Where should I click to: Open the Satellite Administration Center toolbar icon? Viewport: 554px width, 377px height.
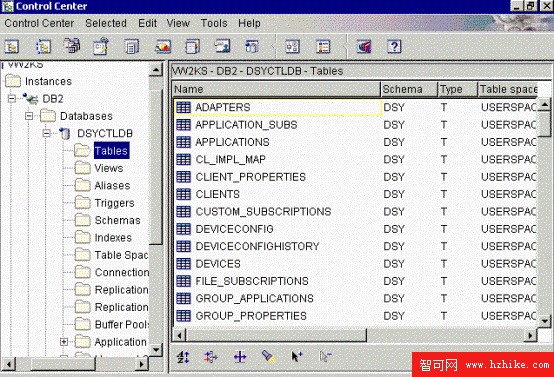[72, 46]
